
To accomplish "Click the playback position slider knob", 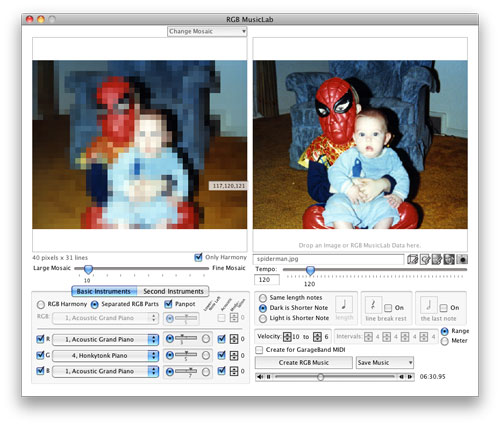I will pos(320,377).
